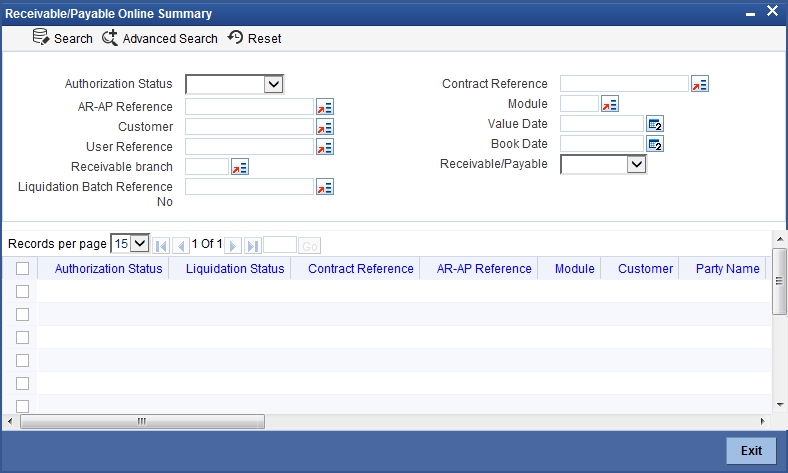Click the Reset toolbar label

(264, 39)
